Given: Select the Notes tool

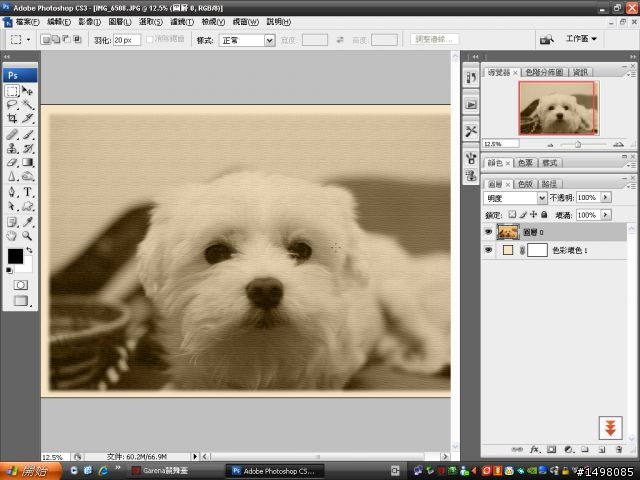Looking at the screenshot, I should [12, 222].
